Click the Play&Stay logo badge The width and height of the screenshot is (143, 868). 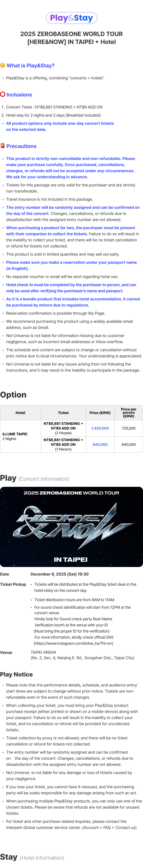[71, 18]
